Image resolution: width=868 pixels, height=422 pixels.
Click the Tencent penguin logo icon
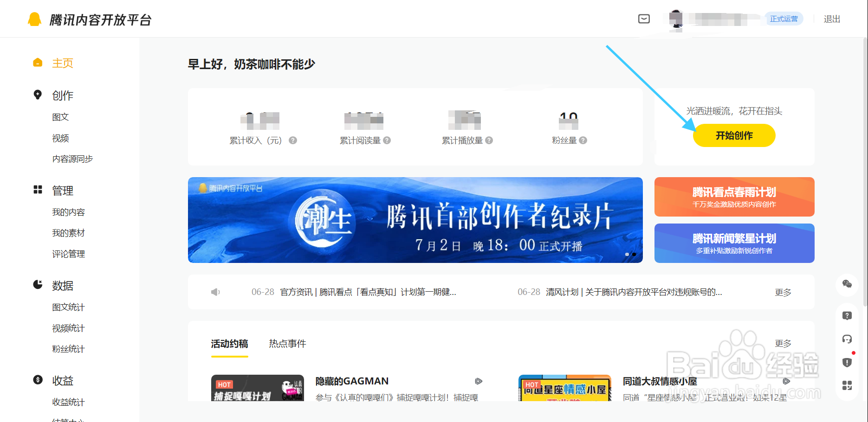35,19
